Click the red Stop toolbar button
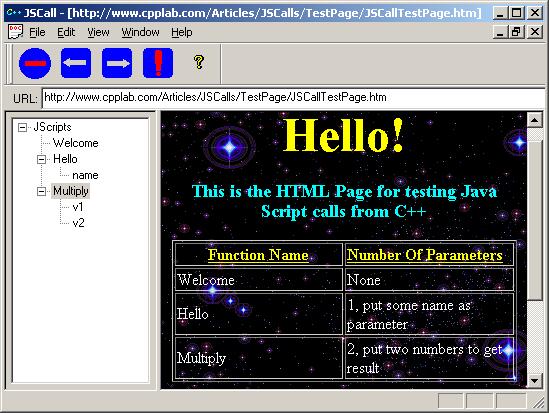 click(35, 63)
